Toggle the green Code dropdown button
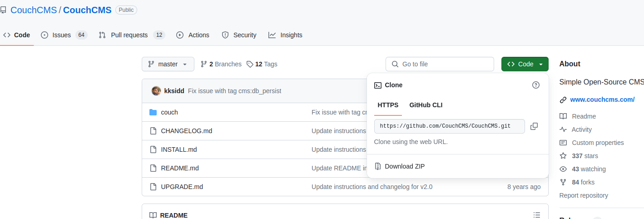644x219 pixels. [525, 64]
